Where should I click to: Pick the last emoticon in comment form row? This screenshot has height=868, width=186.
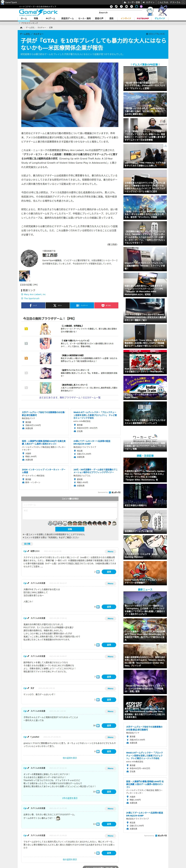(114, 523)
